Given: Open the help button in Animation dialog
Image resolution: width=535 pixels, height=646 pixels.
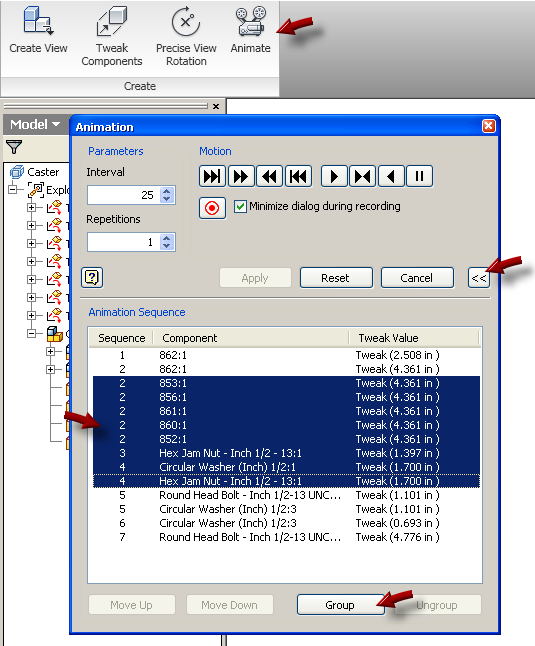Looking at the screenshot, I should coord(92,277).
